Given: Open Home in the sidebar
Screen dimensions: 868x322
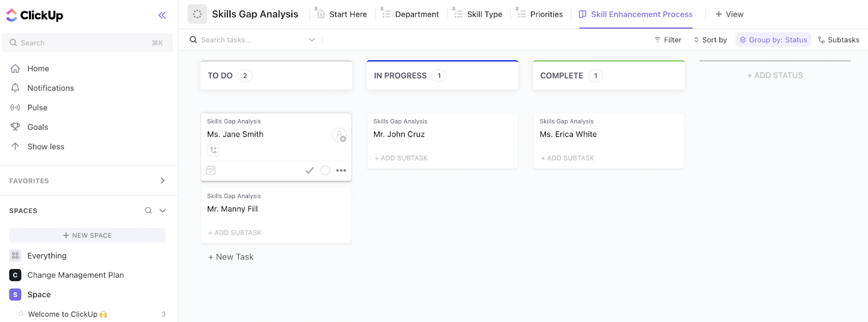Looking at the screenshot, I should pyautogui.click(x=38, y=68).
